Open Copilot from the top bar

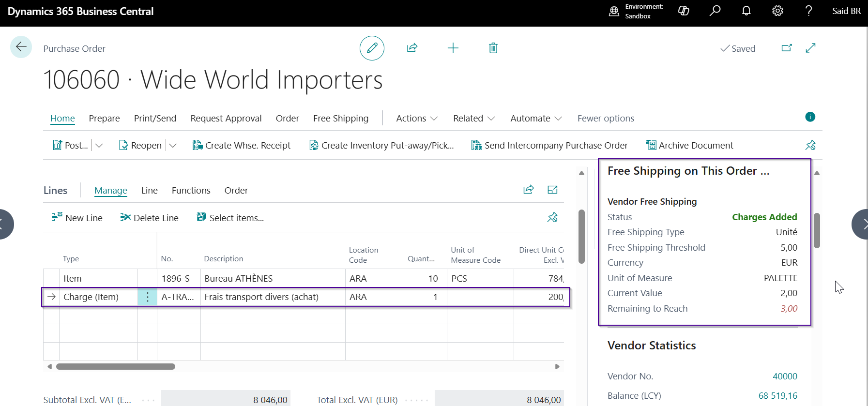684,11
